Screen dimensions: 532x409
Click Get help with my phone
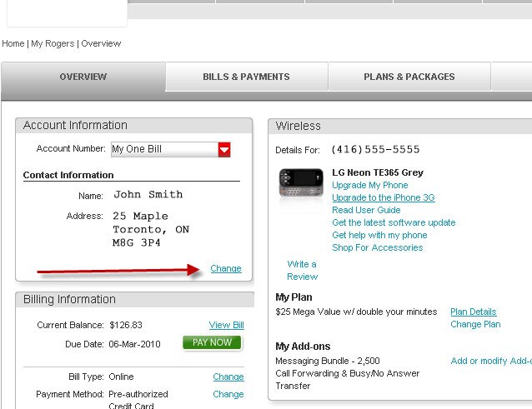tap(379, 235)
